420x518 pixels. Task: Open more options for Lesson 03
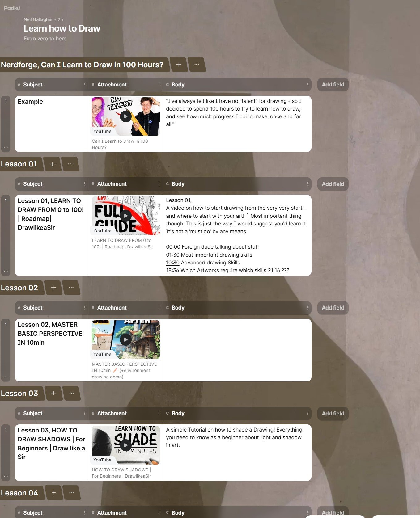71,393
